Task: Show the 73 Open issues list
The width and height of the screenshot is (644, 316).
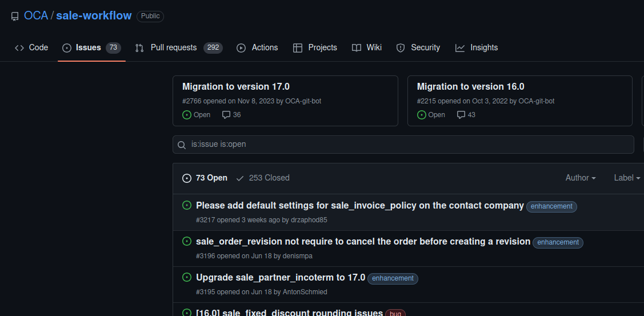Action: pos(205,178)
